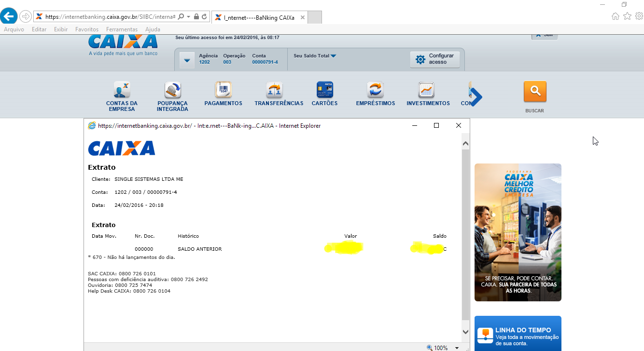Screen dimensions: 644x351
Task: Click the Linha do Tempo banner
Action: tap(518, 333)
